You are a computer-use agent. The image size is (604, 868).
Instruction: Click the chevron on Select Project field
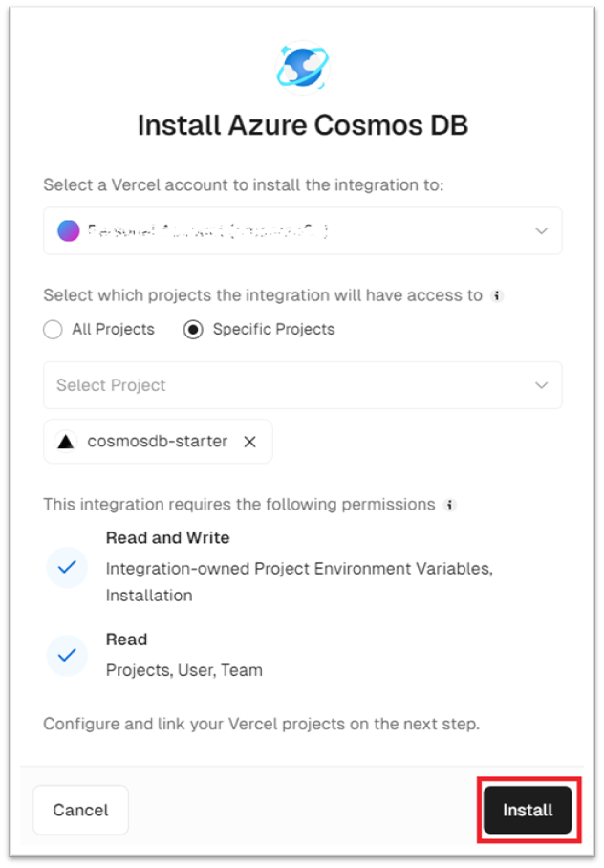541,385
